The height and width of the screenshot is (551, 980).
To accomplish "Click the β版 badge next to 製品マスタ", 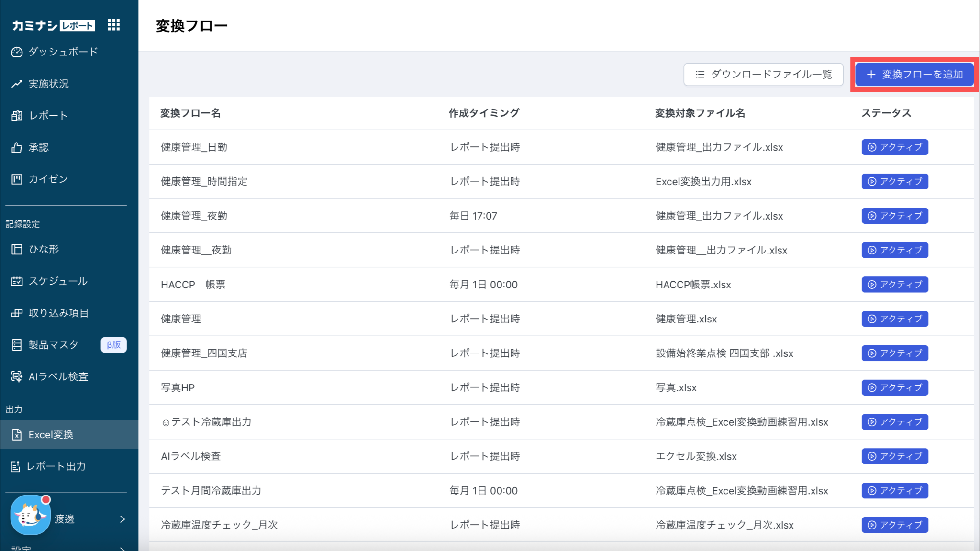I will (113, 345).
